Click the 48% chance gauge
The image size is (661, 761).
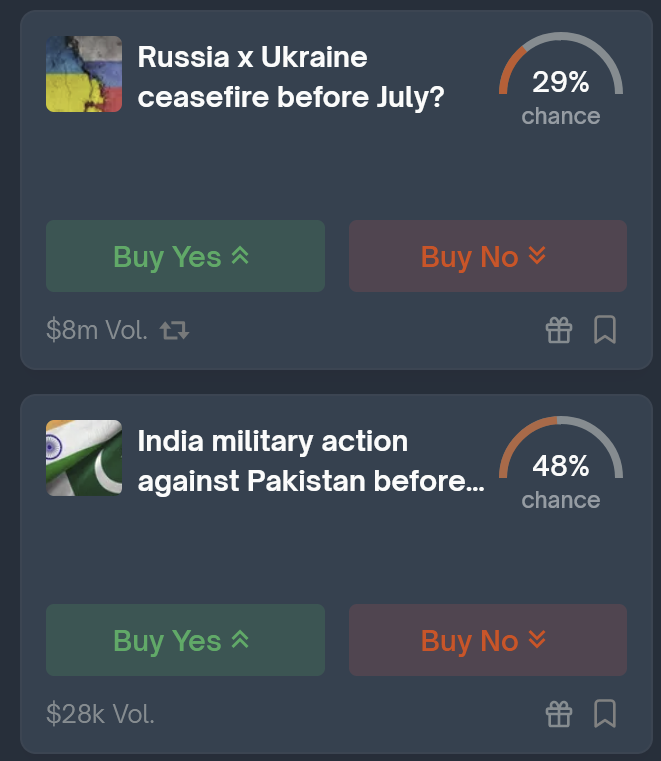pos(561,464)
